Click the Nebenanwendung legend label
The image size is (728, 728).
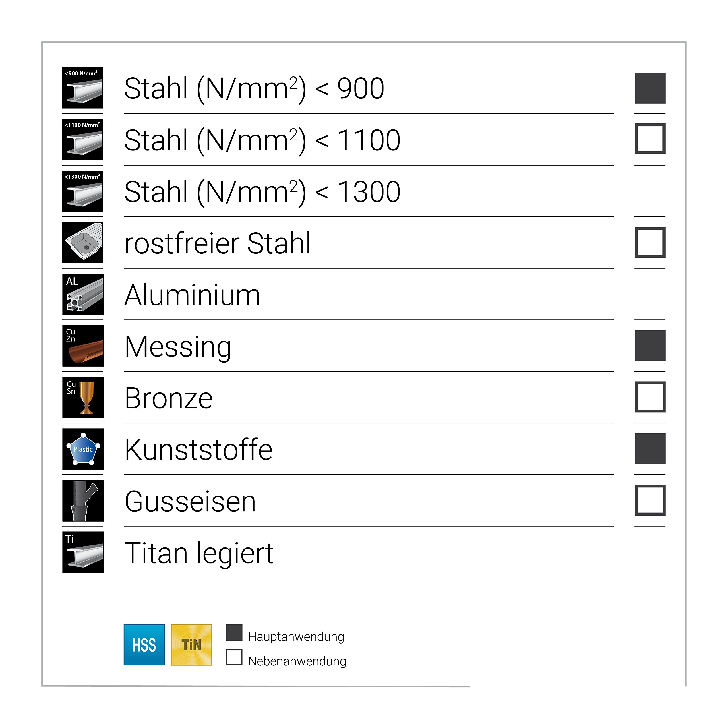(297, 661)
